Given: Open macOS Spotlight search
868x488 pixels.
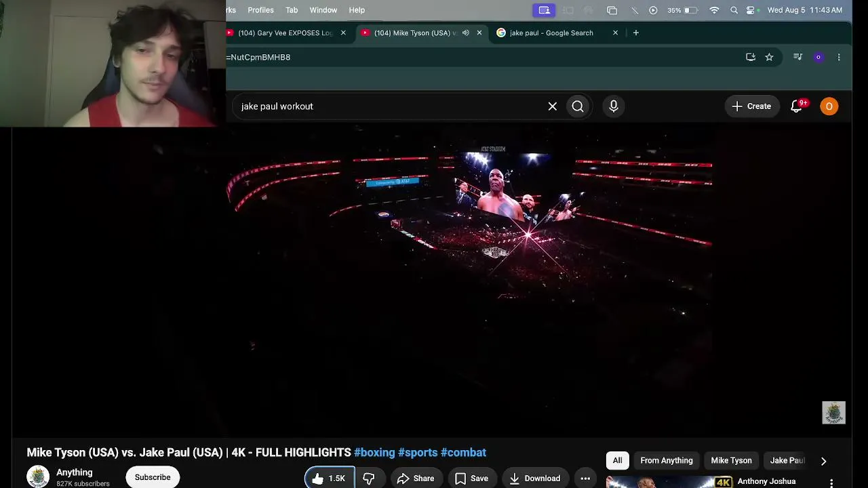Looking at the screenshot, I should tap(734, 10).
